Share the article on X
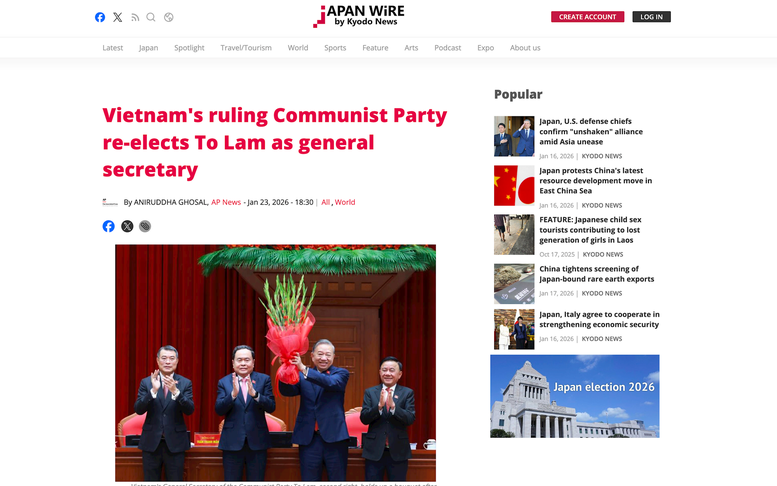 click(127, 226)
